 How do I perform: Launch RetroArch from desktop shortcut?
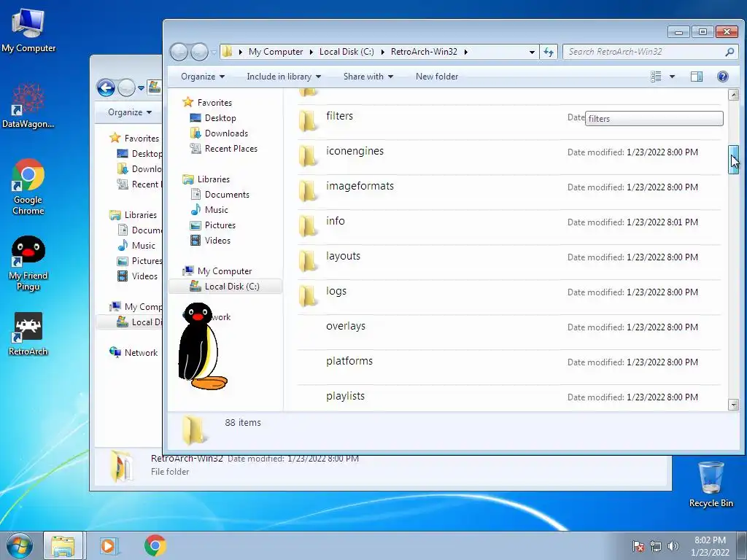coord(28,333)
